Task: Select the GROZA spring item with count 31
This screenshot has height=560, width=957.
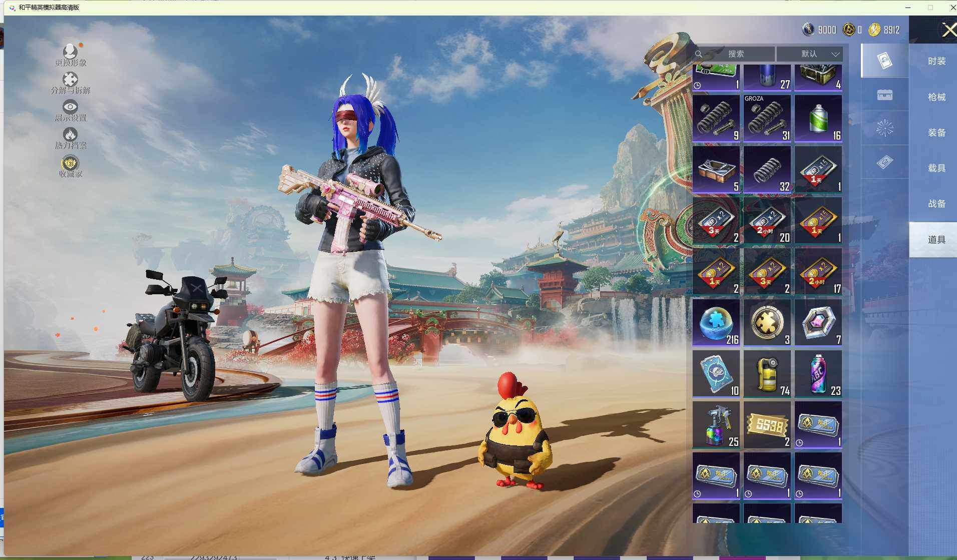Action: 767,119
